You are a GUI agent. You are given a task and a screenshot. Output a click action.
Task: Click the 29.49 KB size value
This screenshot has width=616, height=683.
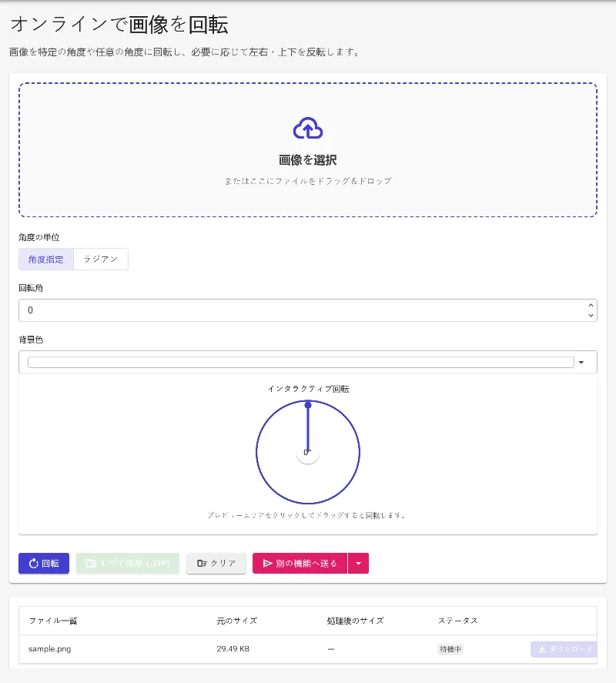[233, 648]
